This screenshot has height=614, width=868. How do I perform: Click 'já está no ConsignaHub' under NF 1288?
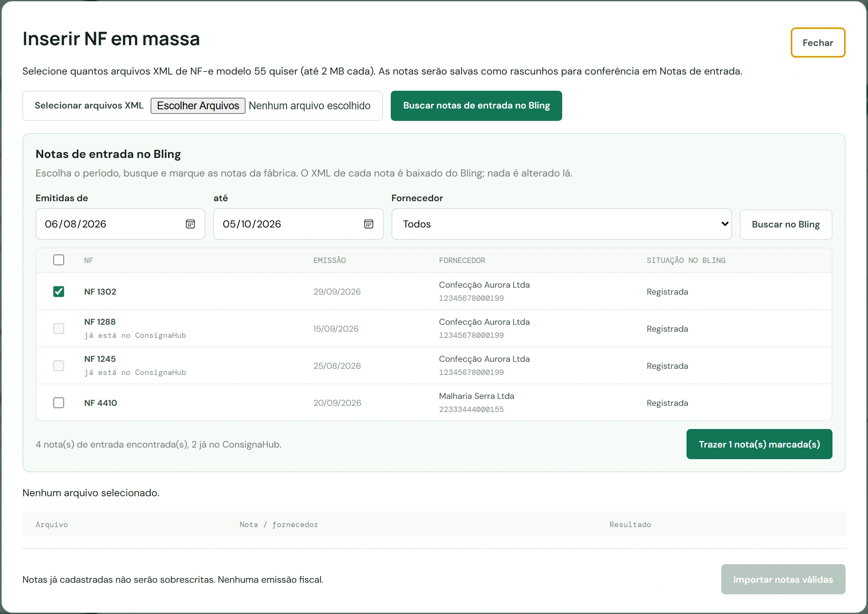click(135, 335)
